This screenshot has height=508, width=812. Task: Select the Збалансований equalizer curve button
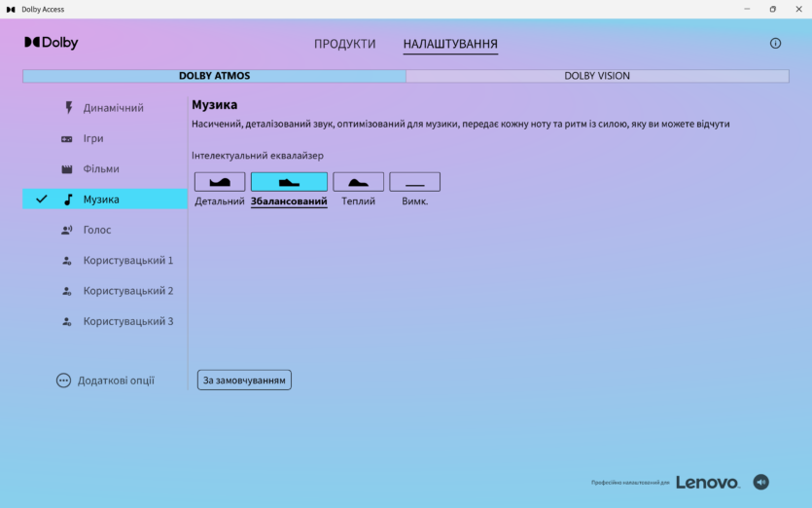pyautogui.click(x=289, y=182)
